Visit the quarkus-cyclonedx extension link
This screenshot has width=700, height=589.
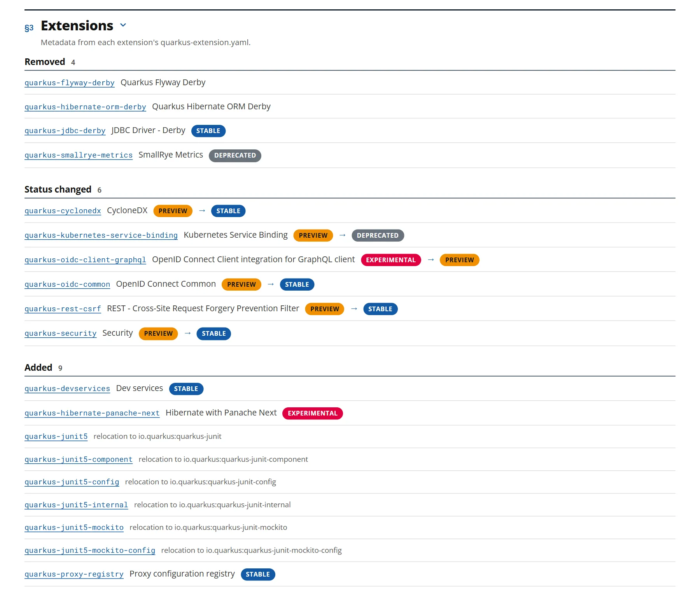(63, 211)
